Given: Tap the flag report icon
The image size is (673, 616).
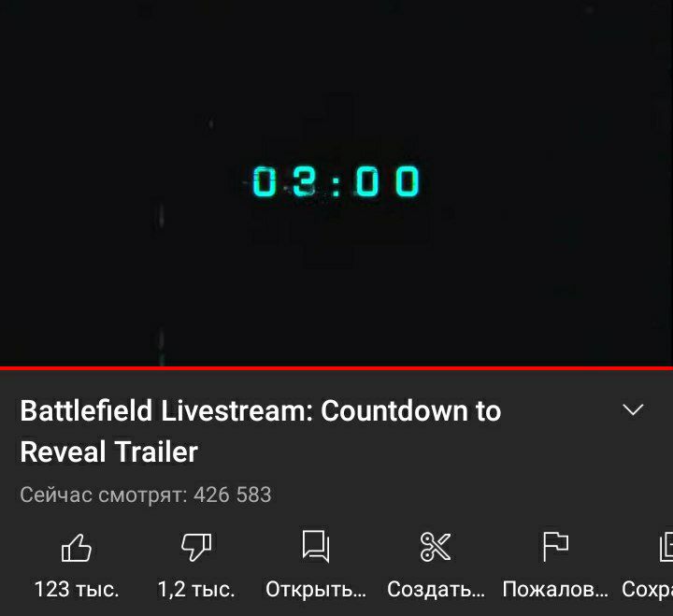Looking at the screenshot, I should pos(555,547).
